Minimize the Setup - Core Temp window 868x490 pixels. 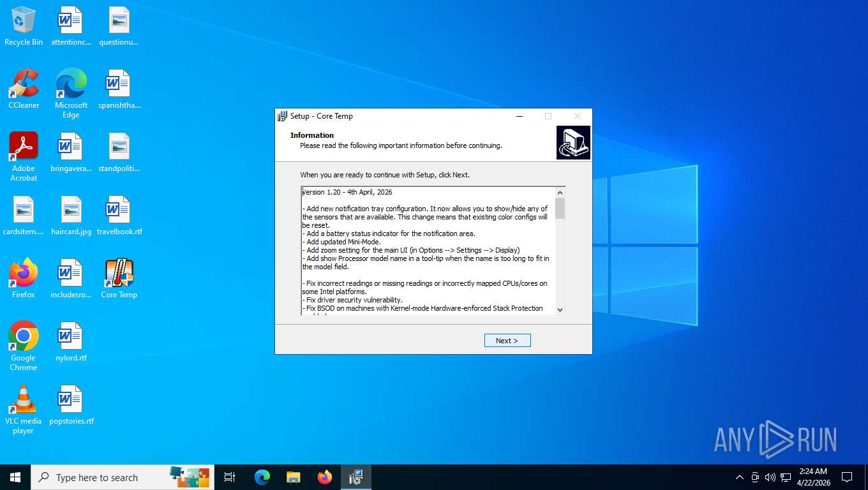520,116
